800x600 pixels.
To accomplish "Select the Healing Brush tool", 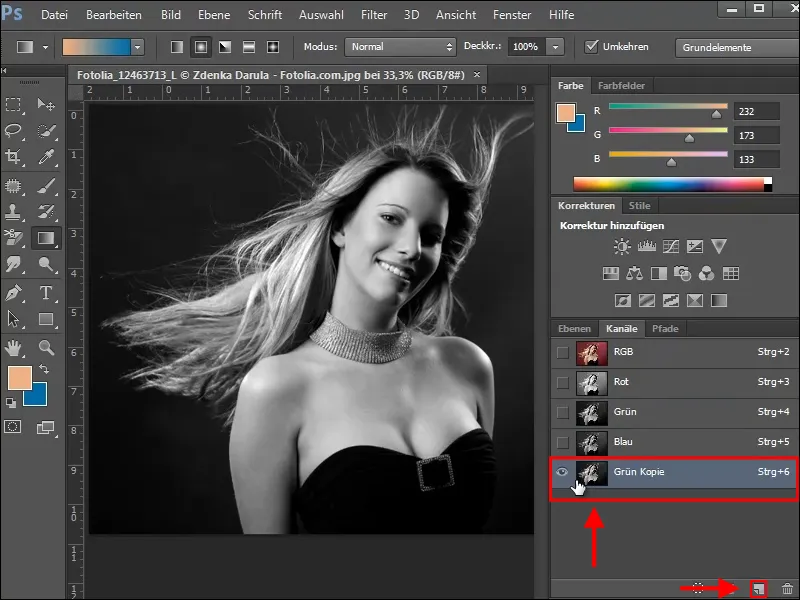I will click(x=13, y=186).
